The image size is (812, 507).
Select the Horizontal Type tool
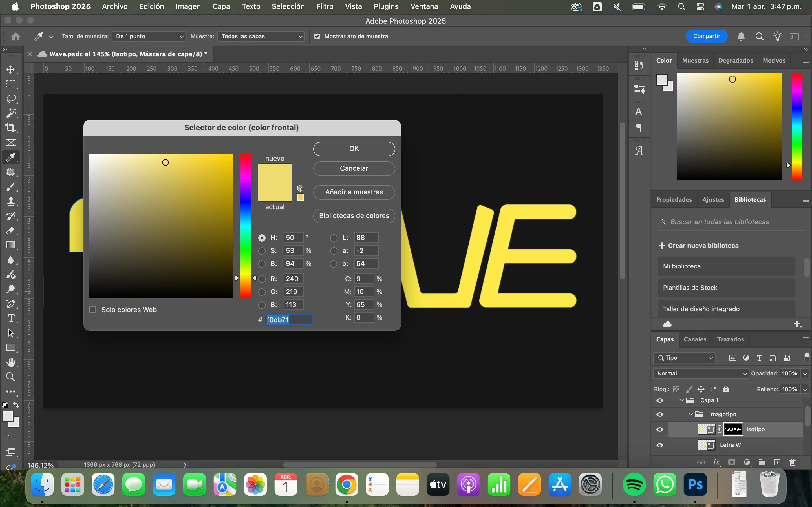[11, 318]
